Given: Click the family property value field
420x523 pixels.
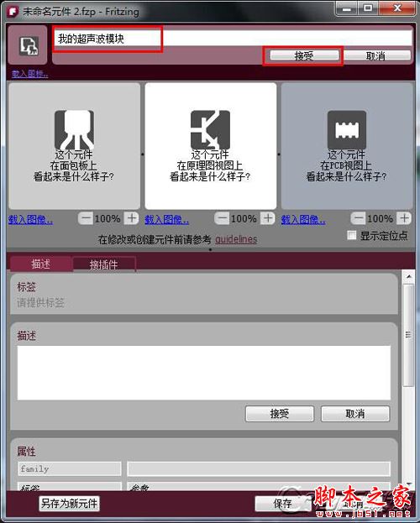Looking at the screenshot, I should click(259, 468).
